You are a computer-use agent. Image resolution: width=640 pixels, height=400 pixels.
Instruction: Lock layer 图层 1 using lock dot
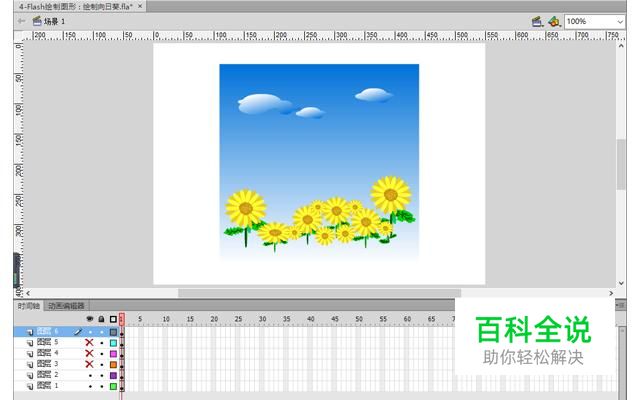[x=102, y=386]
